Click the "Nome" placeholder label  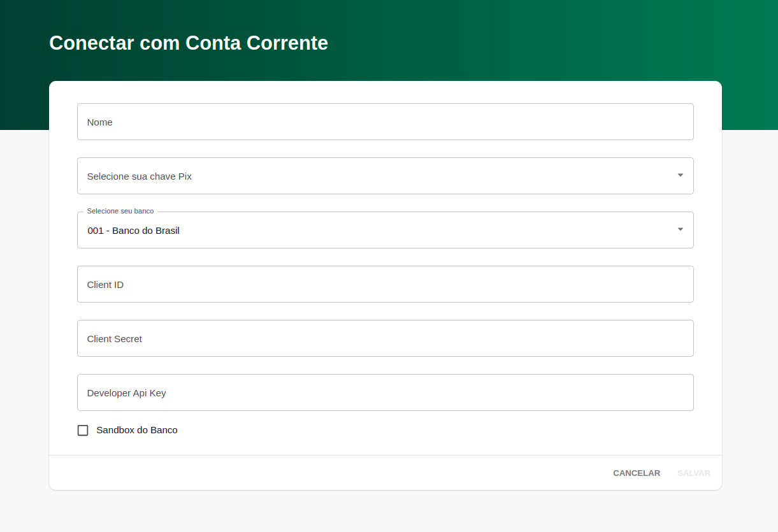[x=100, y=122]
